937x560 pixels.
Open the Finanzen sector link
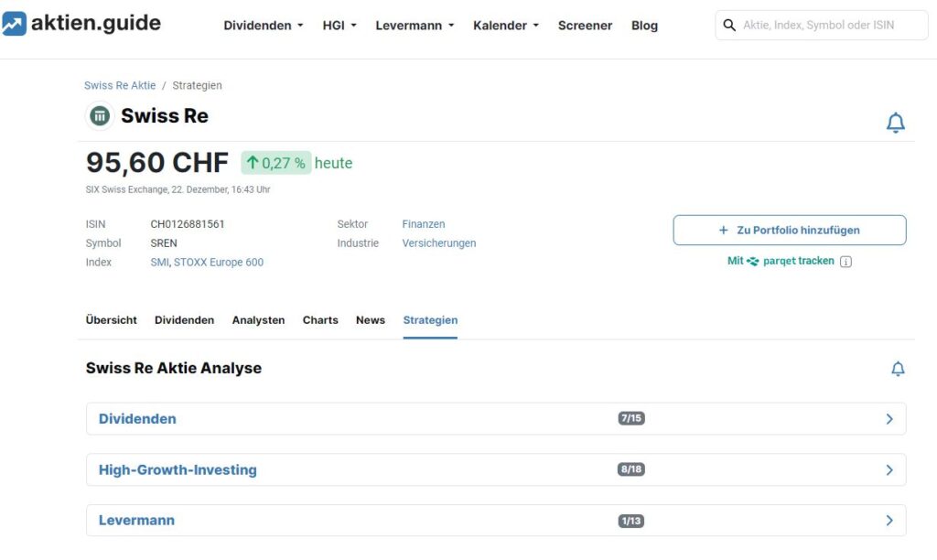pyautogui.click(x=423, y=224)
